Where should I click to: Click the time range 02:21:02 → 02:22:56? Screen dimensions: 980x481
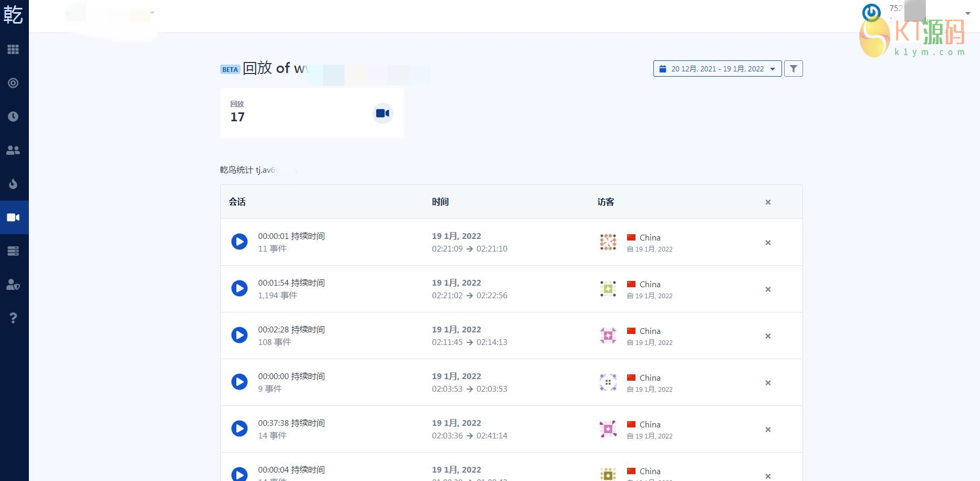pos(470,296)
